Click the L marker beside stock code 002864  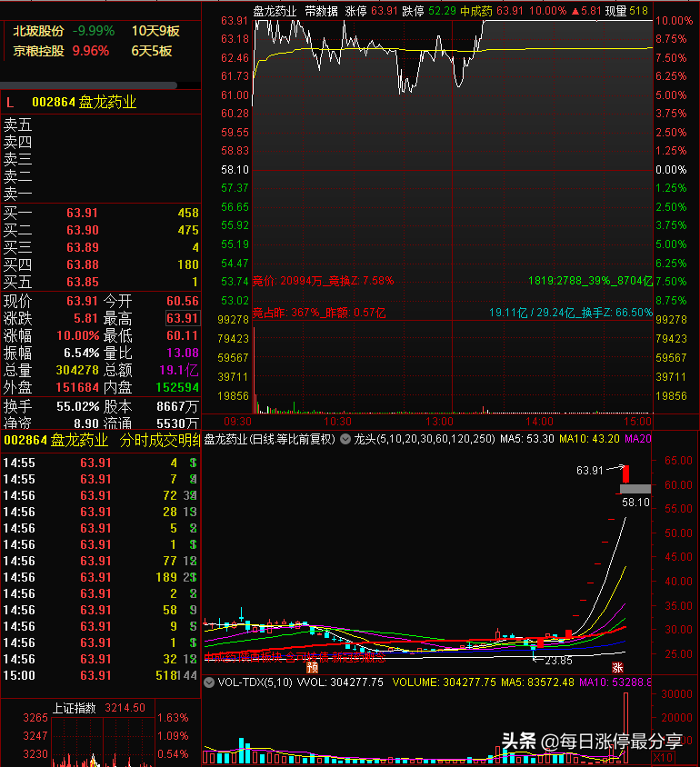click(10, 103)
